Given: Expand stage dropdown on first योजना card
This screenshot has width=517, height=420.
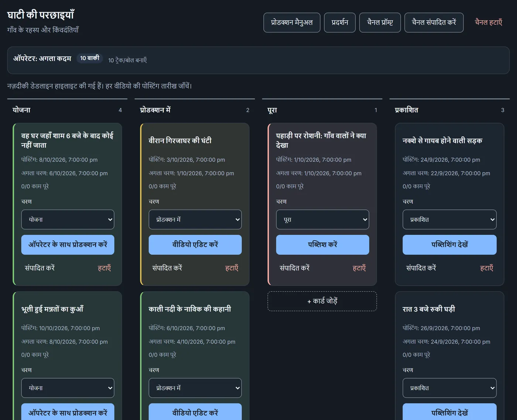Looking at the screenshot, I should [68, 220].
